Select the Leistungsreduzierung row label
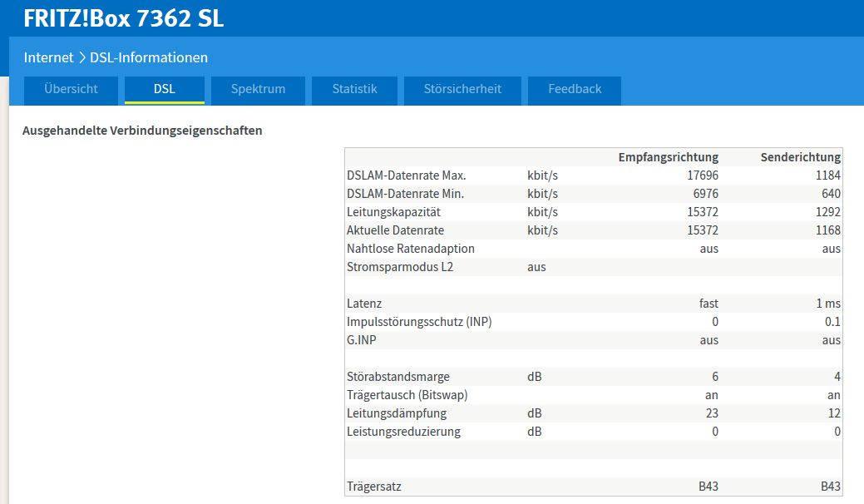This screenshot has height=504, width=864. [403, 432]
